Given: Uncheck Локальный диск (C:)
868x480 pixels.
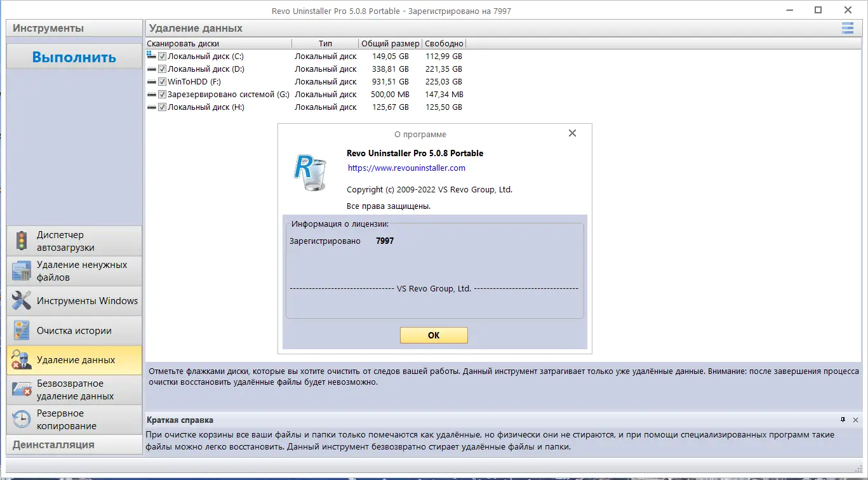Looking at the screenshot, I should (163, 56).
